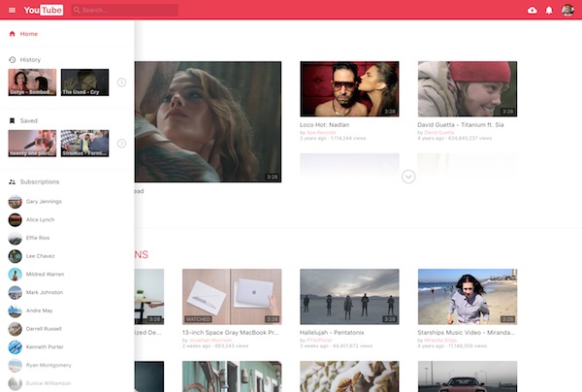Click Gary Jennings channel avatar

(15, 201)
